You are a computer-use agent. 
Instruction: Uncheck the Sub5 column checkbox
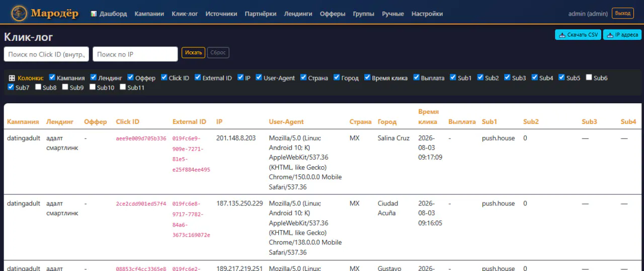(561, 78)
